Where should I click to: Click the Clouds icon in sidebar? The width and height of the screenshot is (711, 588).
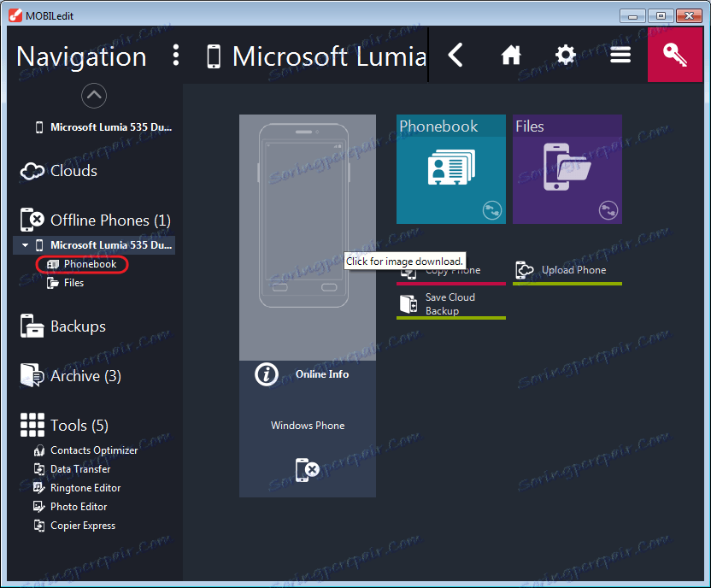pyautogui.click(x=32, y=171)
